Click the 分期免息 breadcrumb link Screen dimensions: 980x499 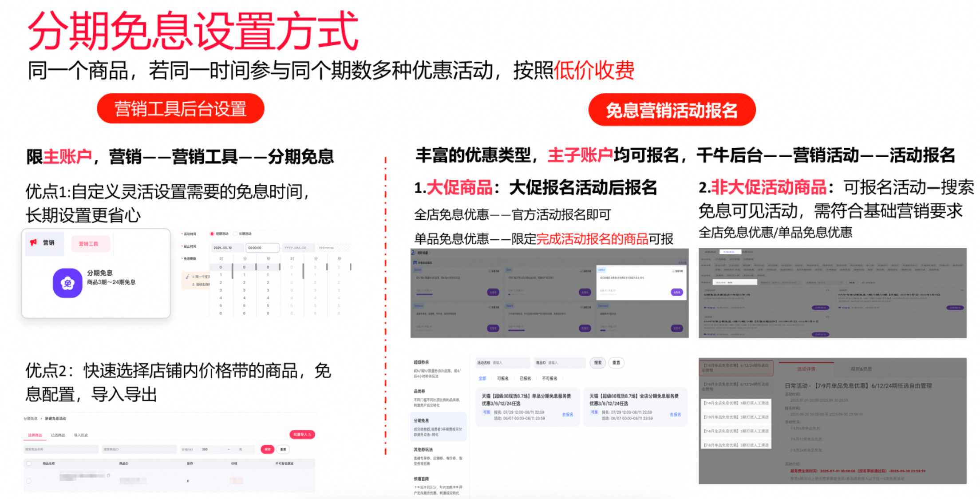[x=31, y=419]
